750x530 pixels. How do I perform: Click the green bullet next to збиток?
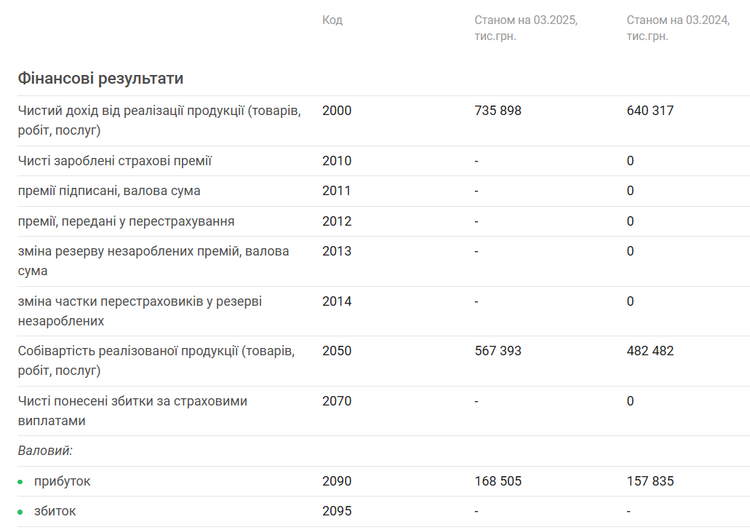[20, 512]
